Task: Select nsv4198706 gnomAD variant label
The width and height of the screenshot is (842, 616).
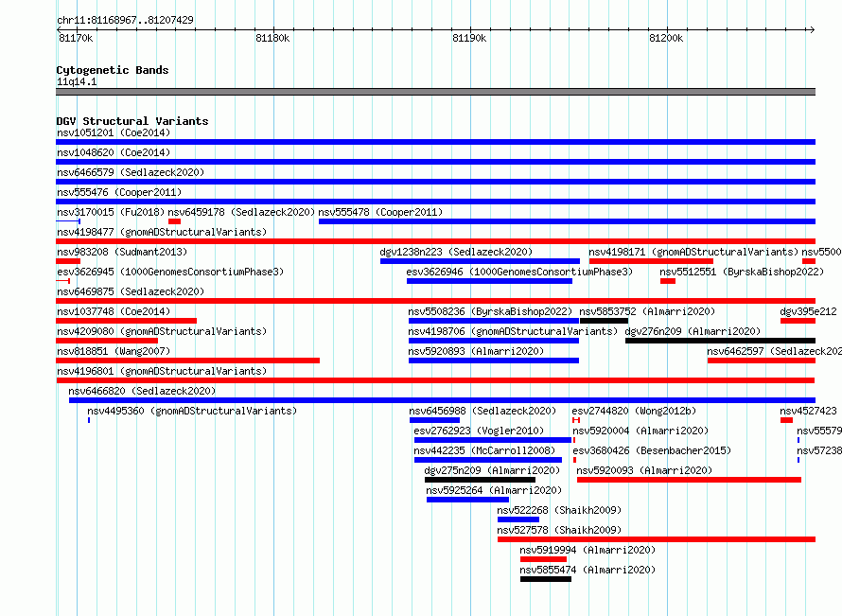Action: [x=513, y=331]
